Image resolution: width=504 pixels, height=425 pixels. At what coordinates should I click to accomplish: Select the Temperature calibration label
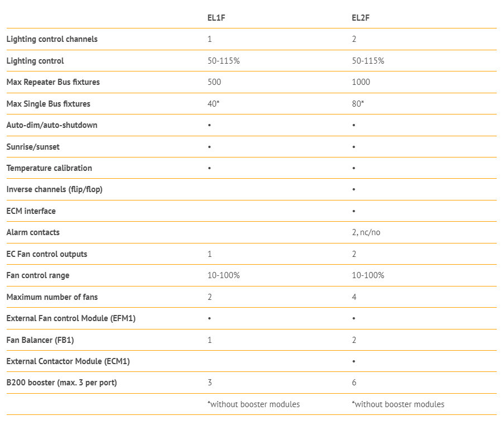click(x=49, y=168)
